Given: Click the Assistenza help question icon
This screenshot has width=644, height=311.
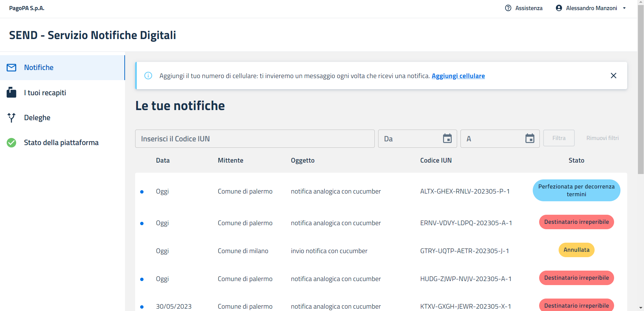Looking at the screenshot, I should pyautogui.click(x=508, y=8).
